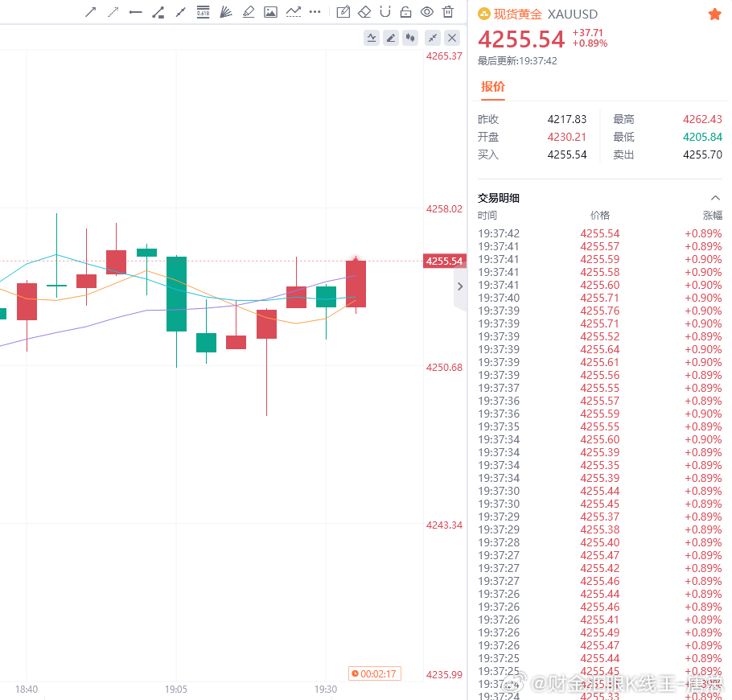
Task: Open more drawing tools ellipsis menu
Action: click(315, 12)
